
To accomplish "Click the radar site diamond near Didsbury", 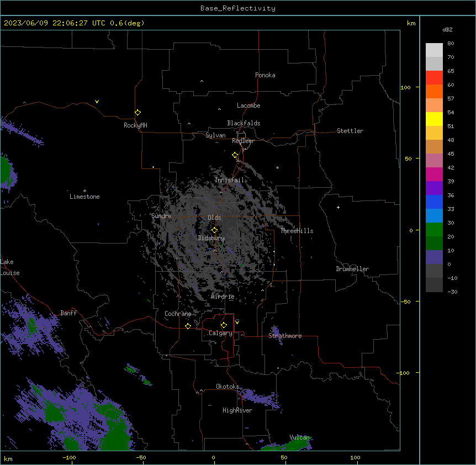I will tap(214, 230).
